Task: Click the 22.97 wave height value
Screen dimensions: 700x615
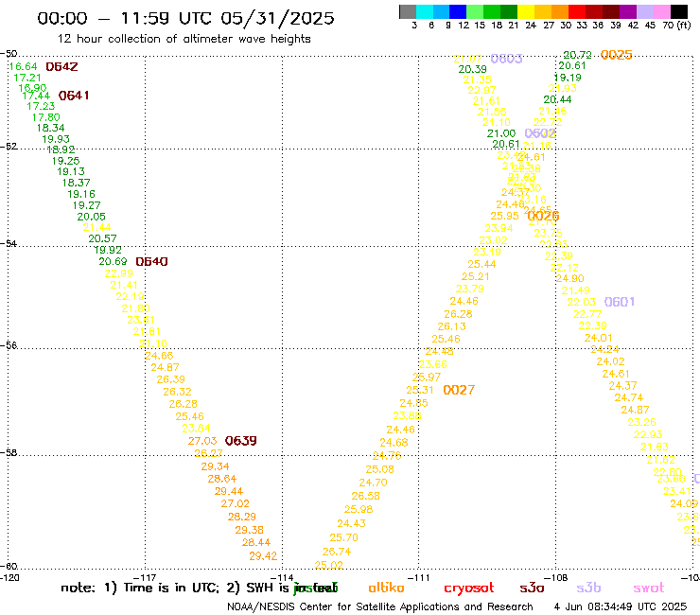Action: tap(481, 90)
